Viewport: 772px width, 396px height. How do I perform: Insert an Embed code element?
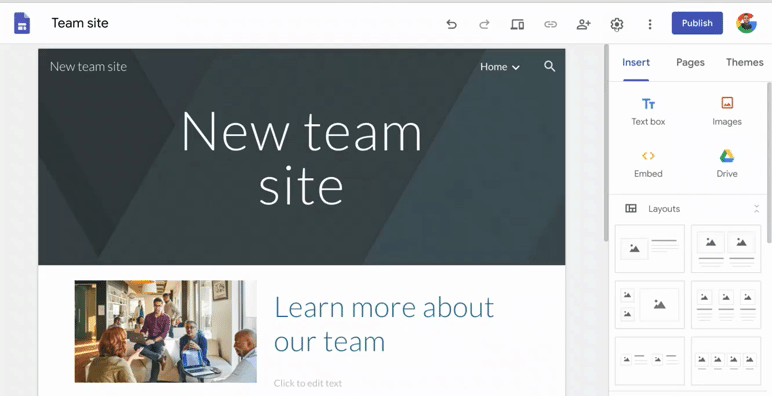pyautogui.click(x=648, y=164)
